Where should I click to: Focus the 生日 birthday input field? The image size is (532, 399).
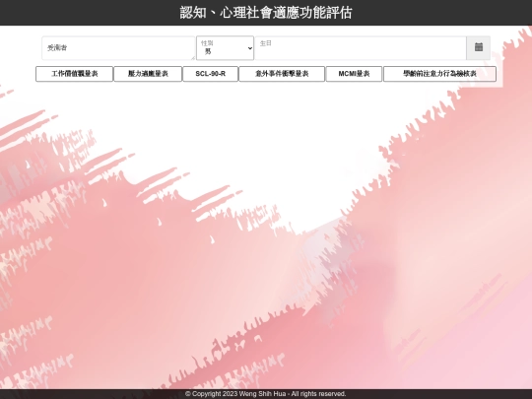[x=361, y=48]
